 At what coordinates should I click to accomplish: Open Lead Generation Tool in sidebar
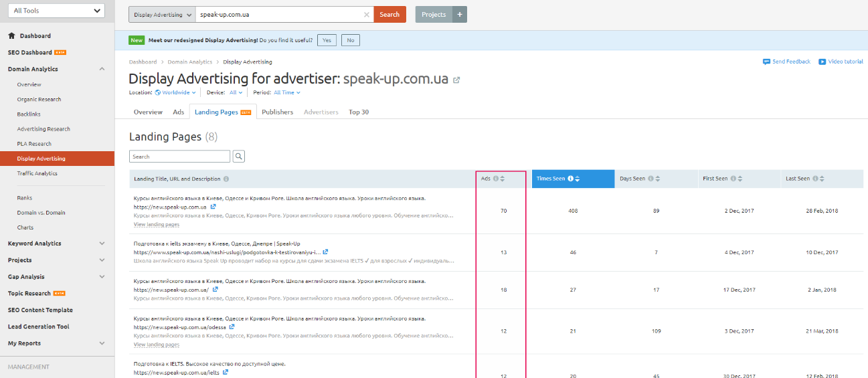point(39,326)
